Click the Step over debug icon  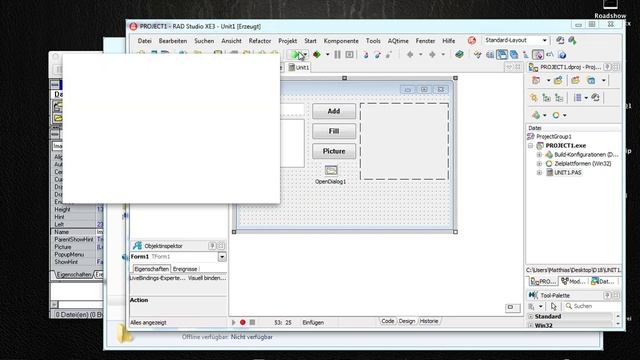pos(378,55)
